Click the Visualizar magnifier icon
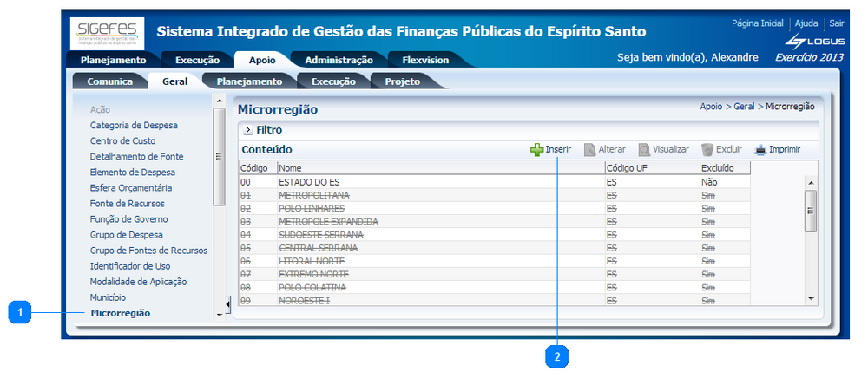The image size is (868, 378). pos(644,150)
